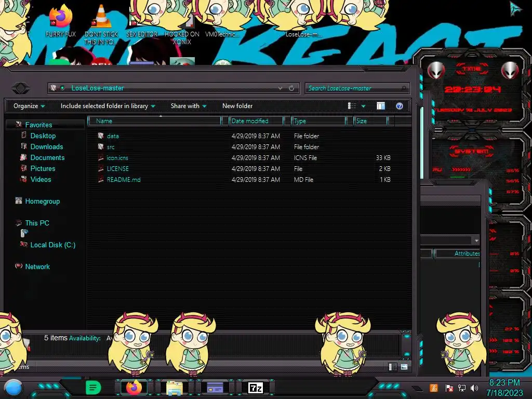Open the purple card taskbar app
Viewport: 532px width, 399px height.
[x=215, y=388]
